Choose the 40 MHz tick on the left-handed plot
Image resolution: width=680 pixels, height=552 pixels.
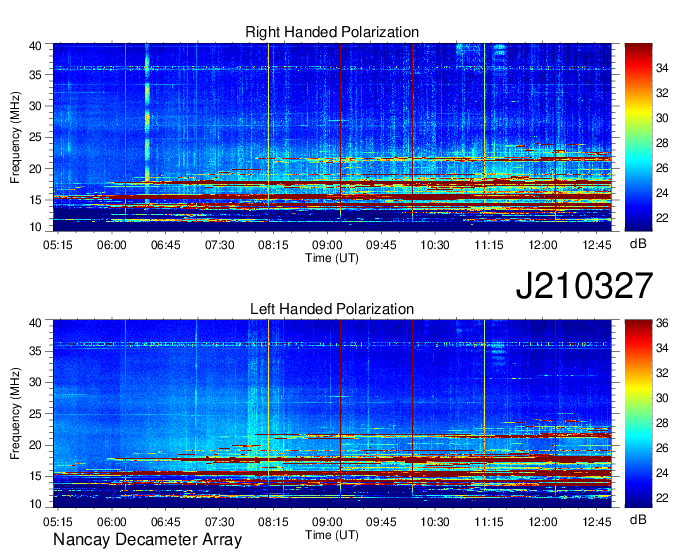tap(36, 323)
